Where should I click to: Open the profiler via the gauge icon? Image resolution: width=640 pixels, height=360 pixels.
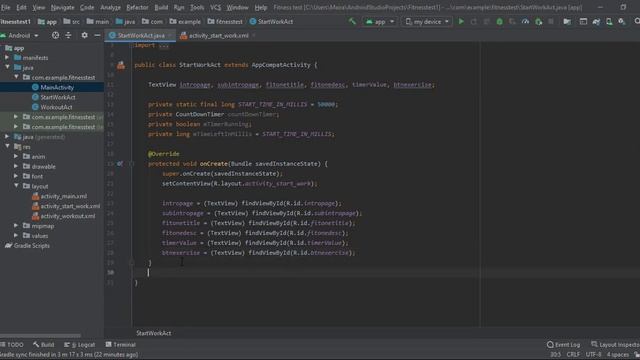pyautogui.click(x=525, y=21)
